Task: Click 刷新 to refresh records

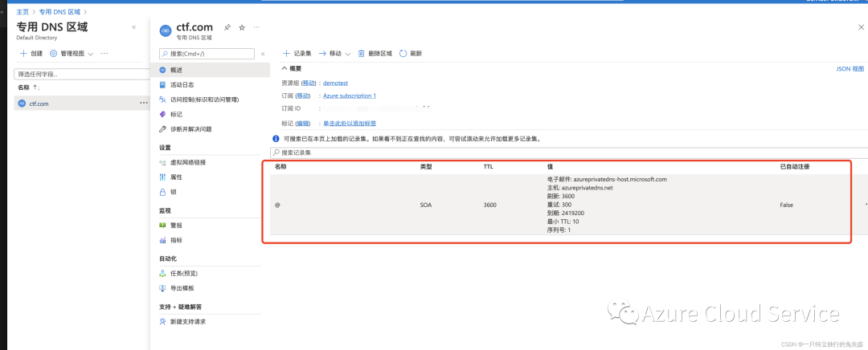Action: [410, 54]
